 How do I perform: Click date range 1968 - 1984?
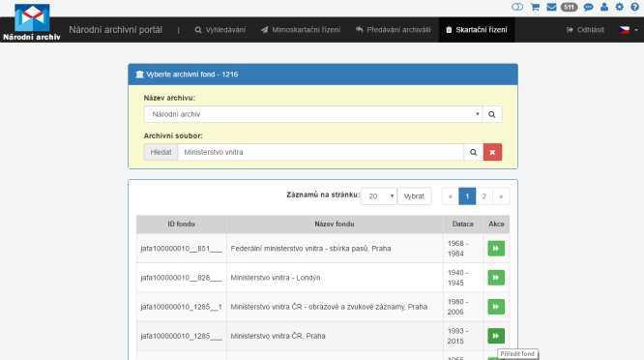pyautogui.click(x=458, y=249)
